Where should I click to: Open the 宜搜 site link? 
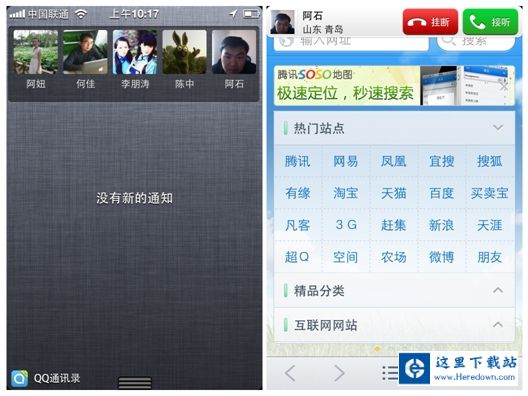coord(442,161)
